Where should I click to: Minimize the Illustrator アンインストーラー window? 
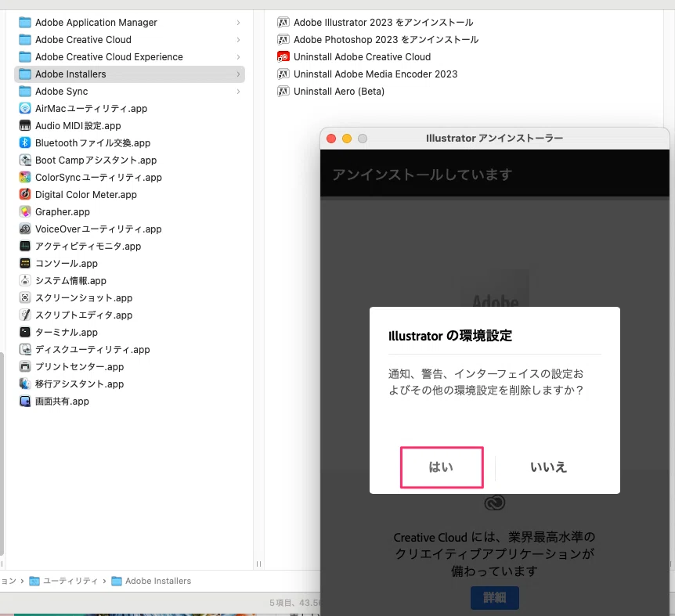347,139
